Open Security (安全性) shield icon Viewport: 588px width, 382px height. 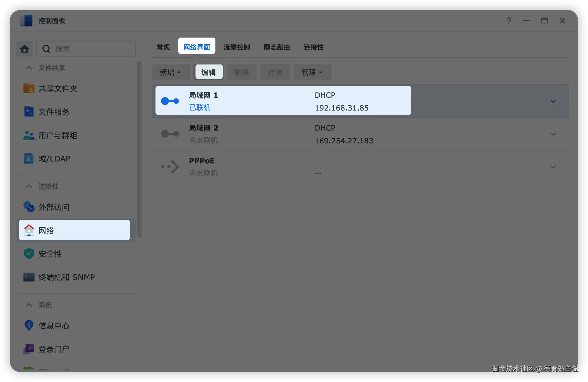click(x=29, y=254)
